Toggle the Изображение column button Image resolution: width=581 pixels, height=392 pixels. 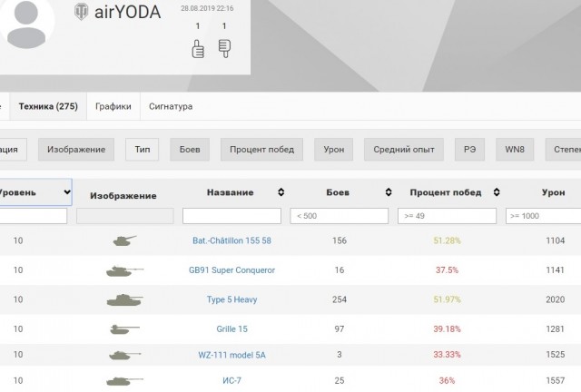[76, 150]
